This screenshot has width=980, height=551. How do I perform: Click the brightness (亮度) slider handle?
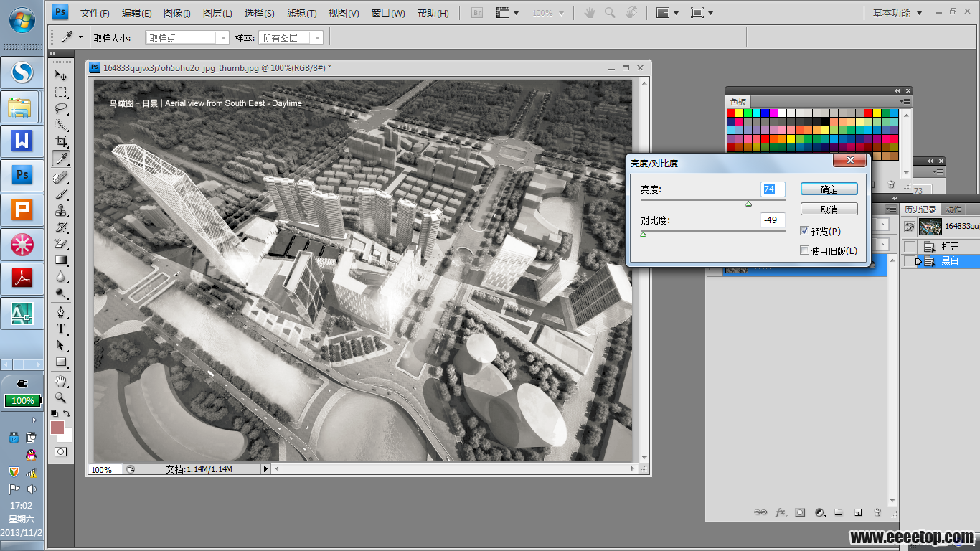[748, 204]
